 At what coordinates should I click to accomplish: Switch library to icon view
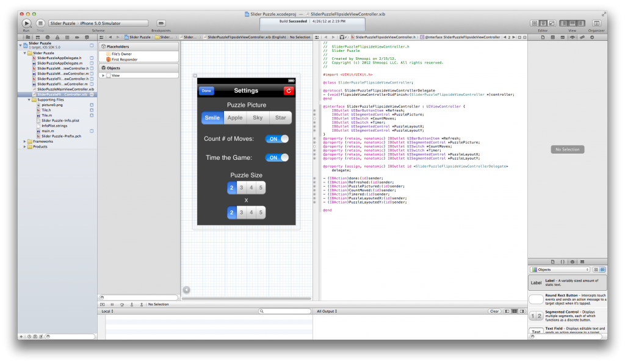click(x=596, y=269)
